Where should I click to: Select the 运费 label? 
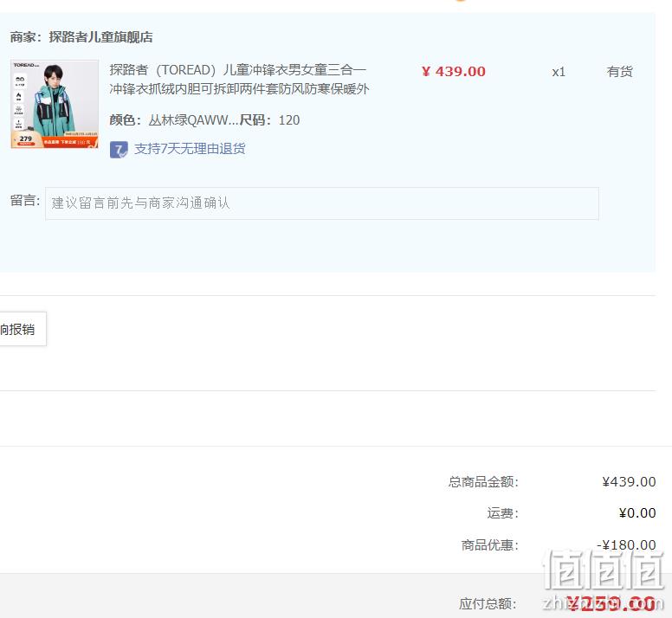pos(503,513)
